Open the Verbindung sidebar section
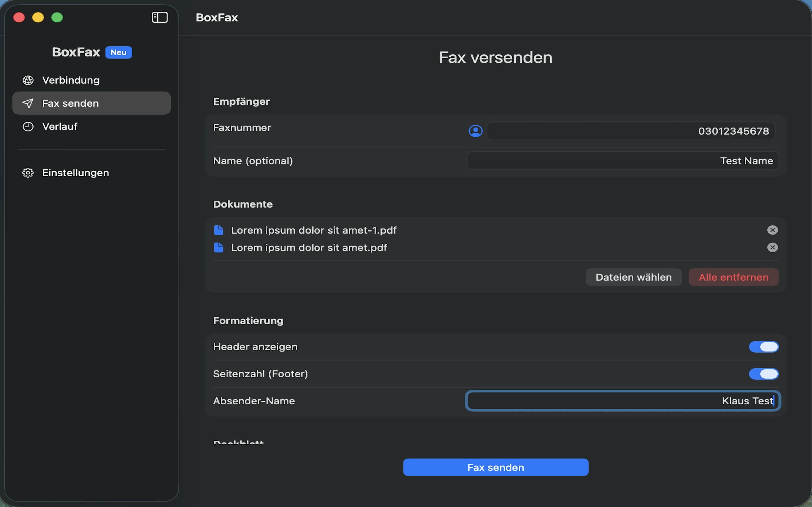Image resolution: width=812 pixels, height=507 pixels. [x=71, y=80]
